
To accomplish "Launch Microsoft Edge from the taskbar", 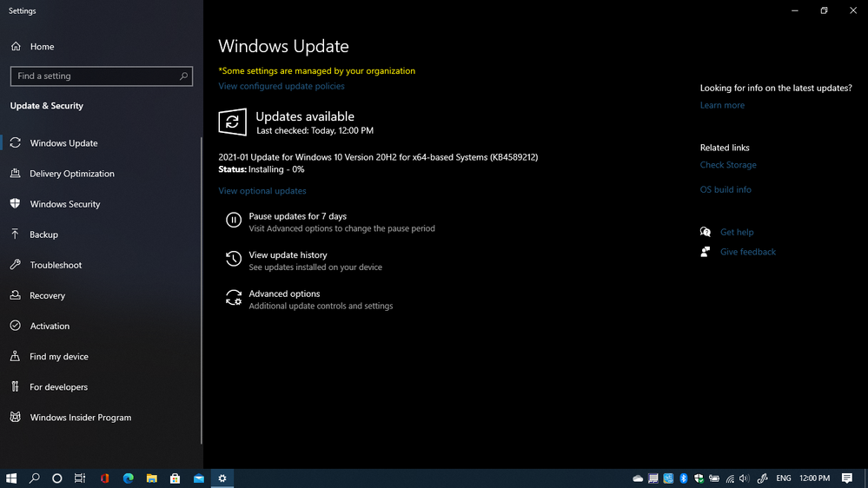I will tap(128, 478).
